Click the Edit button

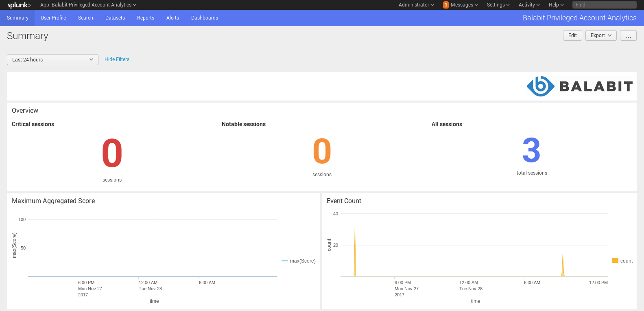point(572,35)
